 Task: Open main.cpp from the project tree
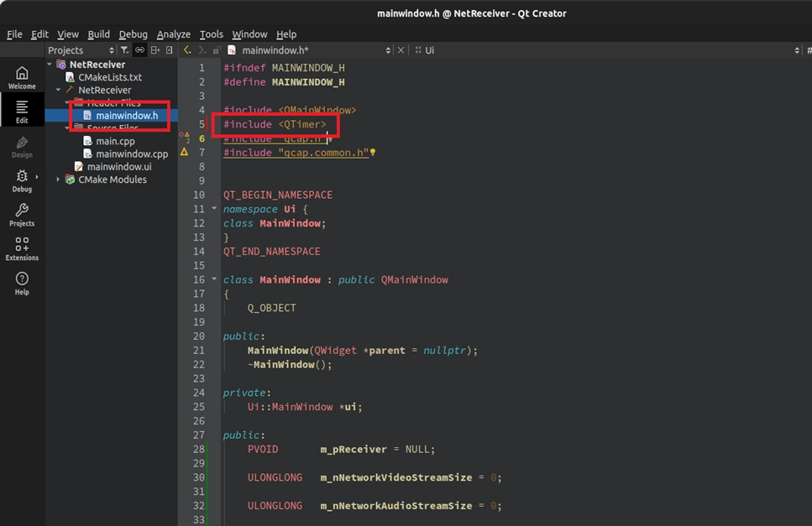(x=115, y=141)
